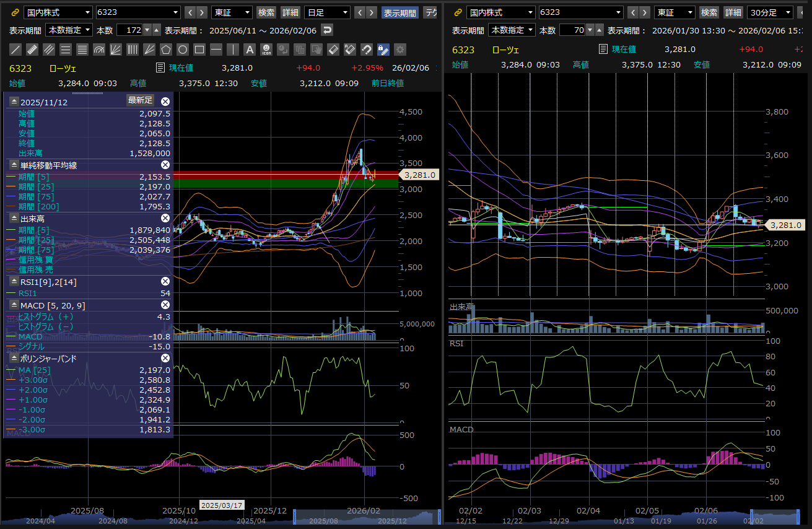Select the text annotation A tool
The height and width of the screenshot is (529, 812).
pos(250,50)
